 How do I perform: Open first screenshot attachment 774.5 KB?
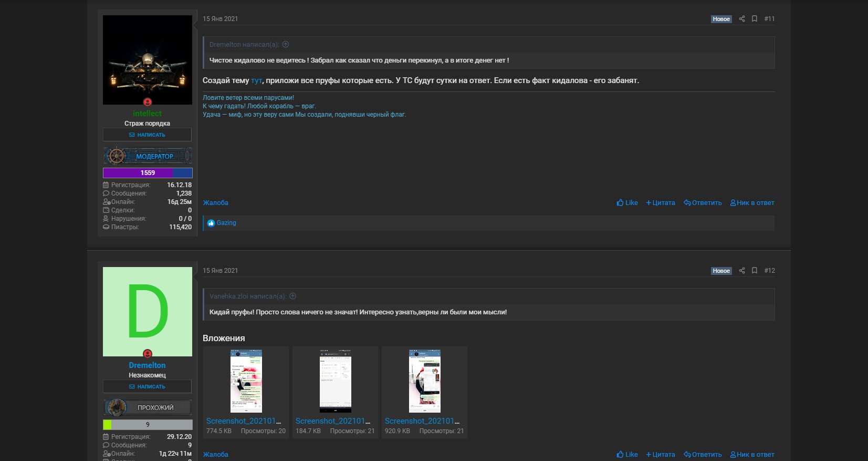coord(246,381)
